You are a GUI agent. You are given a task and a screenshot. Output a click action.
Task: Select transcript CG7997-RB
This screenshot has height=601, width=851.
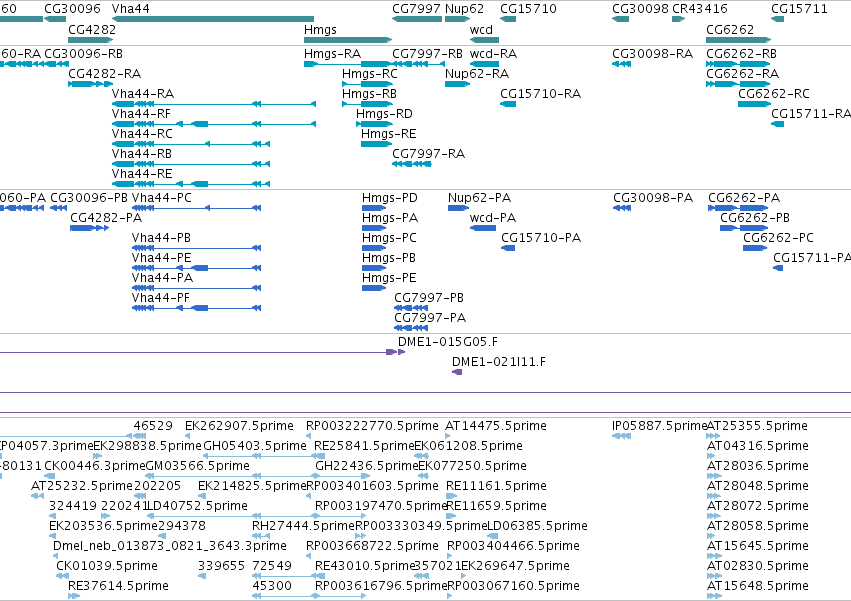pyautogui.click(x=419, y=64)
